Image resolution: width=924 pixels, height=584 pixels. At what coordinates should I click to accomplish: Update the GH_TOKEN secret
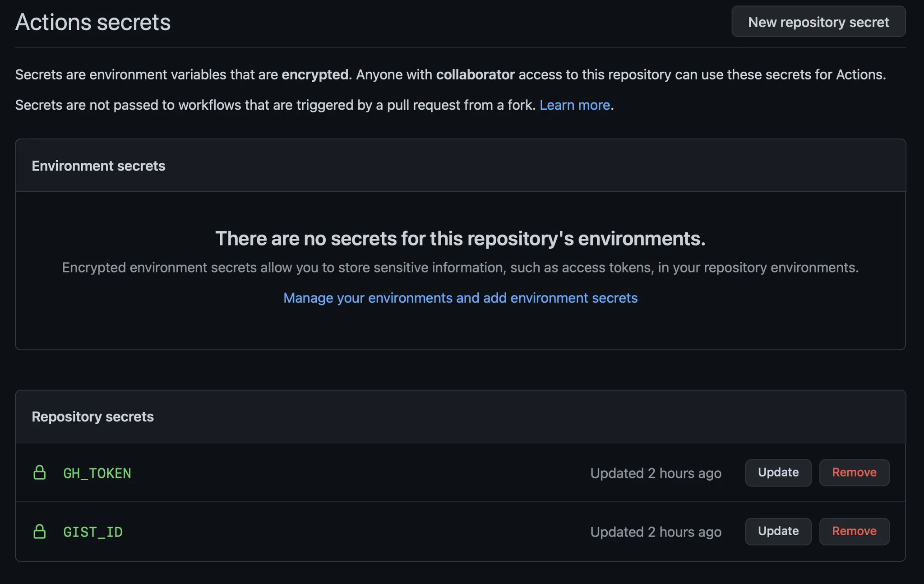click(x=778, y=473)
